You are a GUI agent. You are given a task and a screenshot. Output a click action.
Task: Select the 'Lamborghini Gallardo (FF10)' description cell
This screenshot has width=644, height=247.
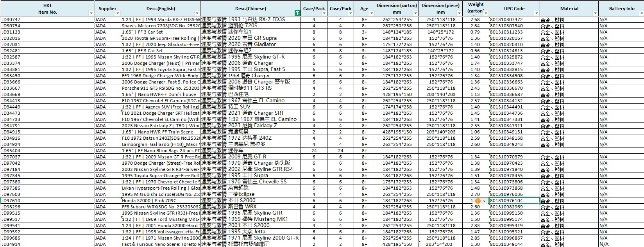click(x=161, y=144)
